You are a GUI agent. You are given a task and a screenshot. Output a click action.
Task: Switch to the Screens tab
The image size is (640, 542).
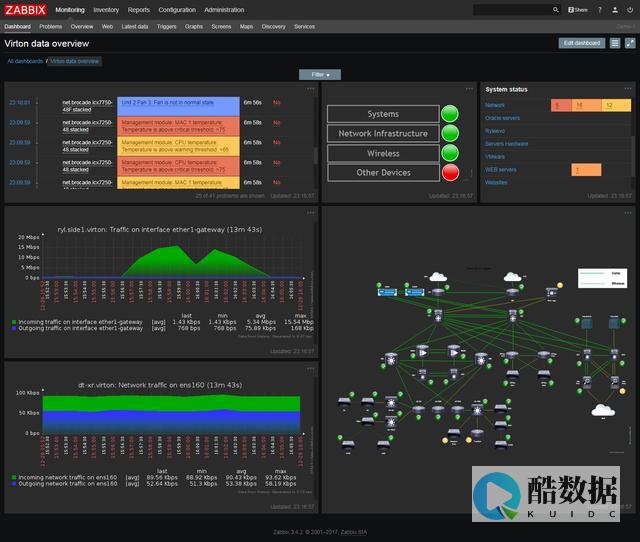pyautogui.click(x=221, y=27)
